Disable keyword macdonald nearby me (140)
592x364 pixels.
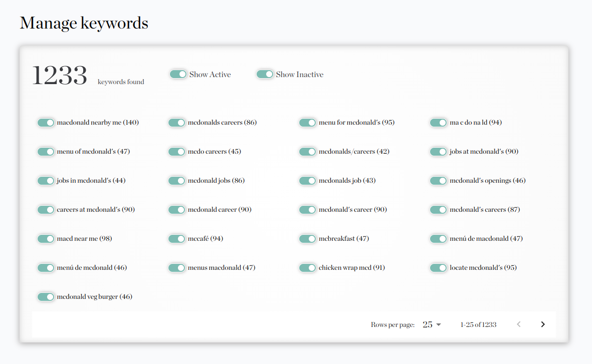(46, 123)
